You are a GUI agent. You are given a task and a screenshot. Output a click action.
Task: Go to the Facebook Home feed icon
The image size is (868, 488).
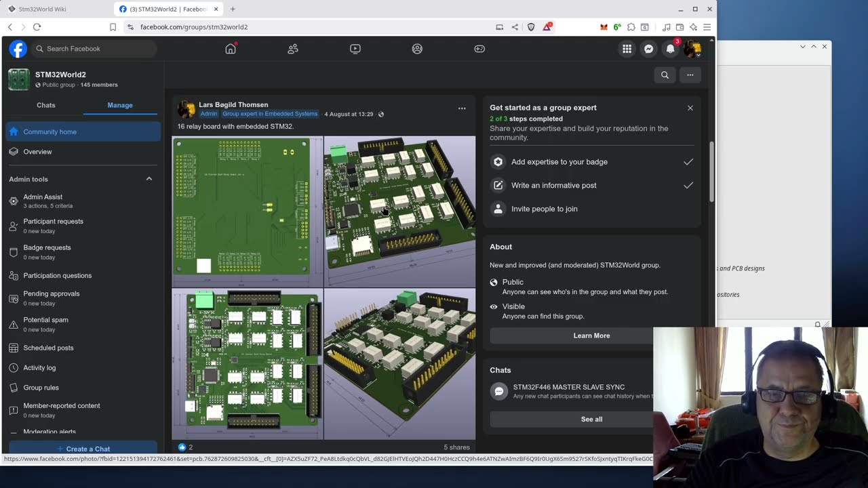coord(231,49)
